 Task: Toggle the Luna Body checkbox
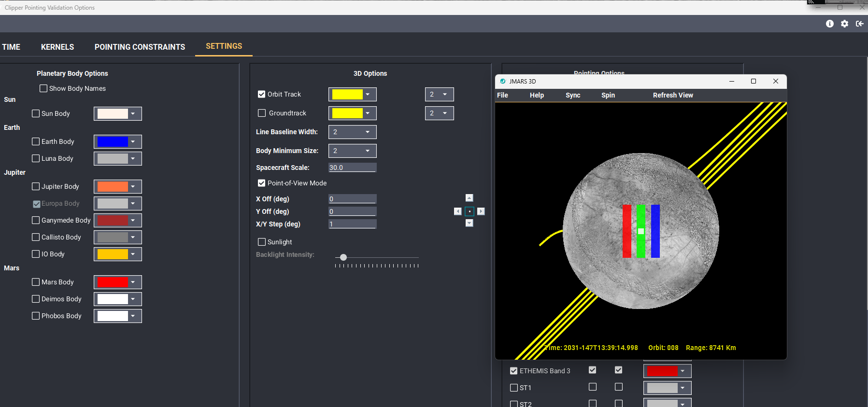pos(36,158)
